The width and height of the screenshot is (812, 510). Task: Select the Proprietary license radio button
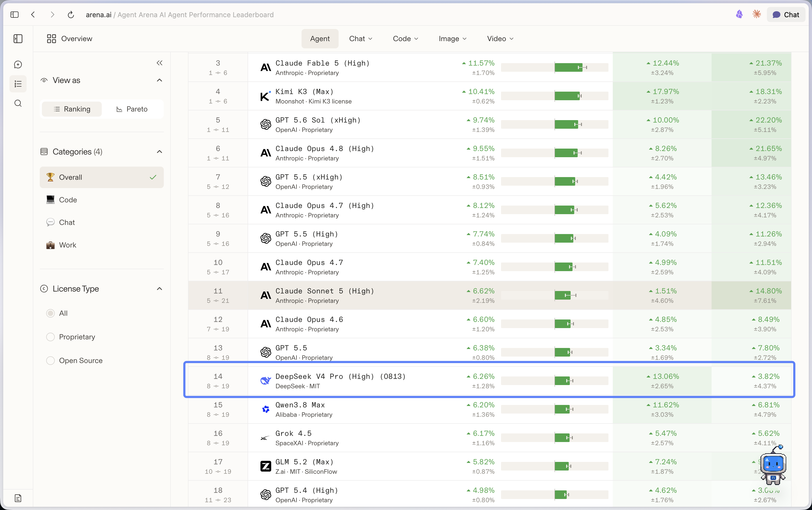50,337
